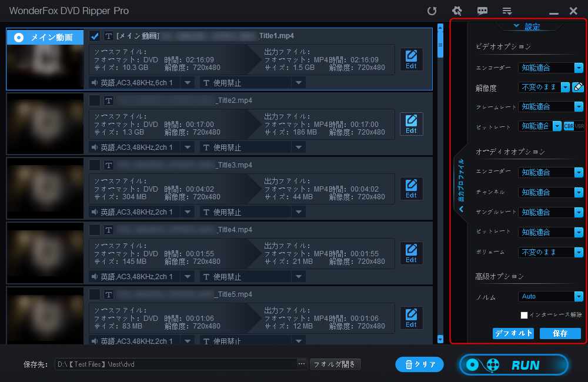Image resolution: width=588 pixels, height=382 pixels.
Task: Open video エンコーダー dropdown
Action: click(551, 68)
